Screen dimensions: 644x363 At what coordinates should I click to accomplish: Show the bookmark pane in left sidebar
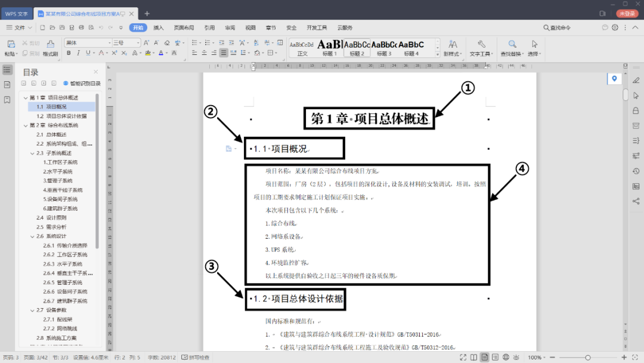click(x=7, y=100)
